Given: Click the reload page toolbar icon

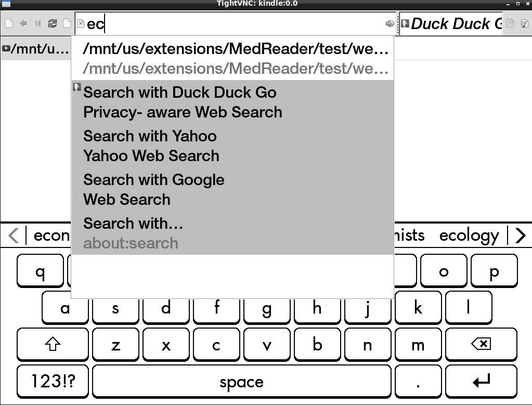Looking at the screenshot, I should tap(52, 23).
